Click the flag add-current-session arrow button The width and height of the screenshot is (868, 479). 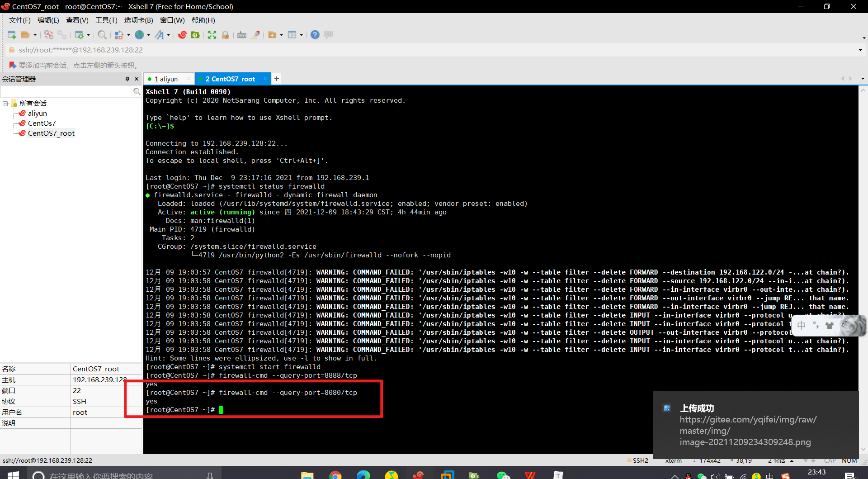[13, 65]
